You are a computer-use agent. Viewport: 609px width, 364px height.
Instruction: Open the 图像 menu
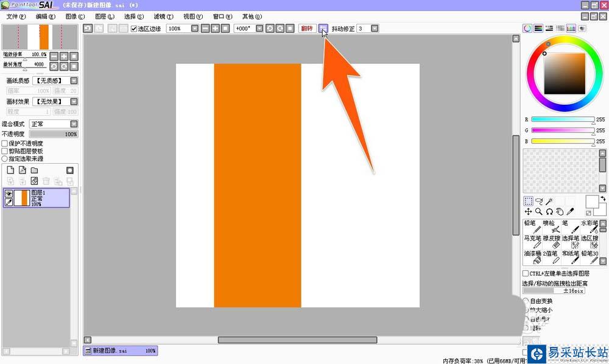[75, 16]
